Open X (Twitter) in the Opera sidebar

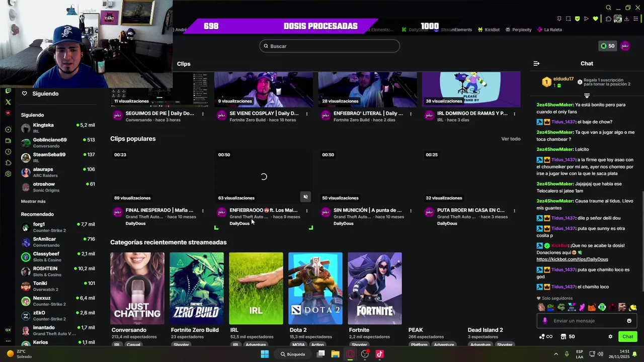pos(8,102)
